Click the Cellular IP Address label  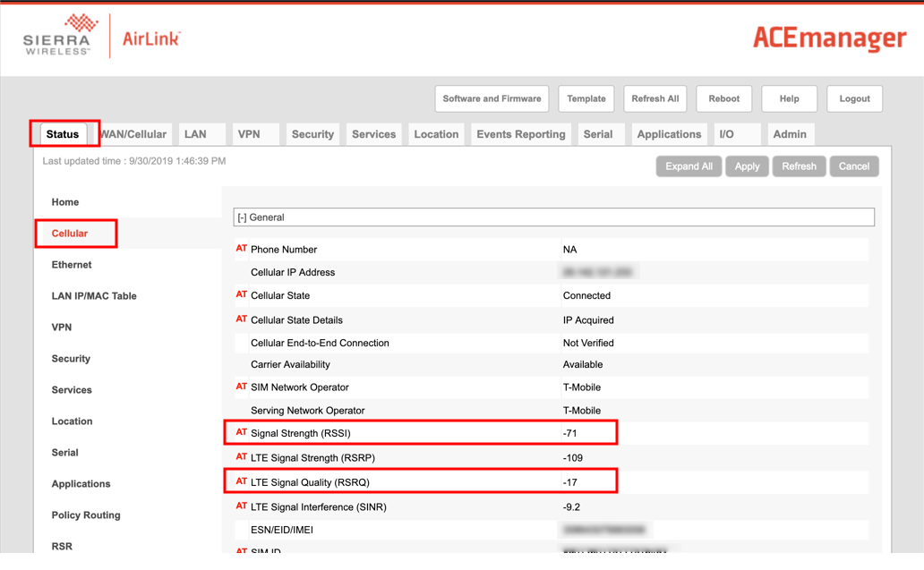point(293,273)
